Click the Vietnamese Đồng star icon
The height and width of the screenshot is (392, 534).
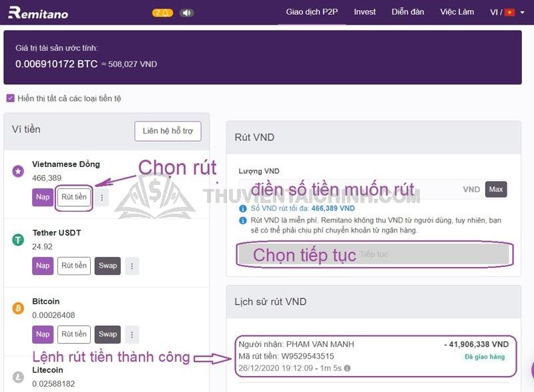(x=18, y=171)
